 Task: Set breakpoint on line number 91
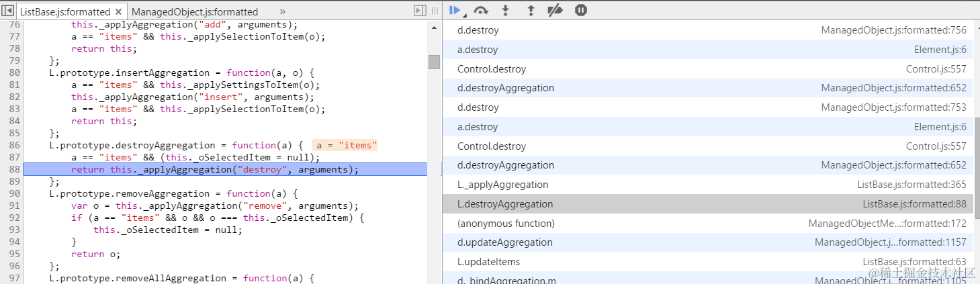15,206
